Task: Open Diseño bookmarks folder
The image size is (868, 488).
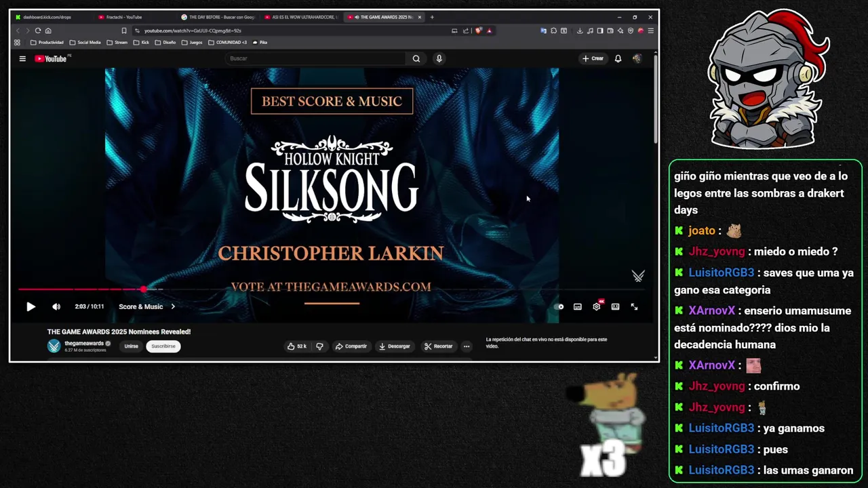Action: 165,42
